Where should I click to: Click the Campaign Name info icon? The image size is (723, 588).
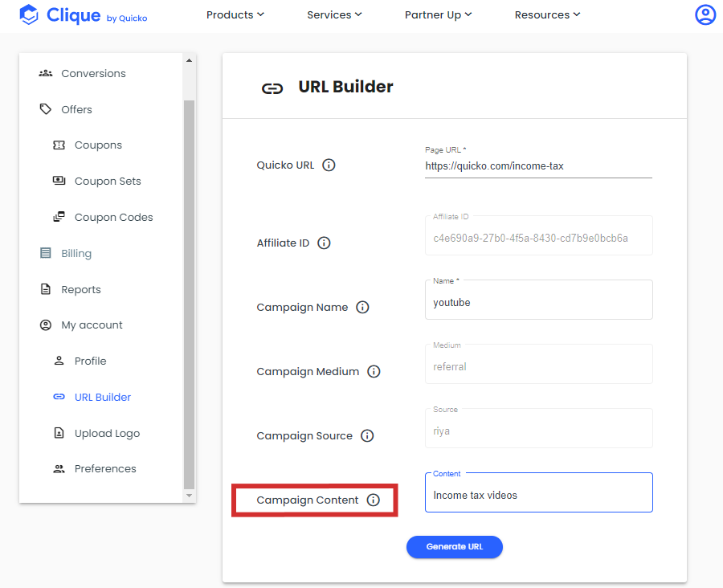[362, 307]
